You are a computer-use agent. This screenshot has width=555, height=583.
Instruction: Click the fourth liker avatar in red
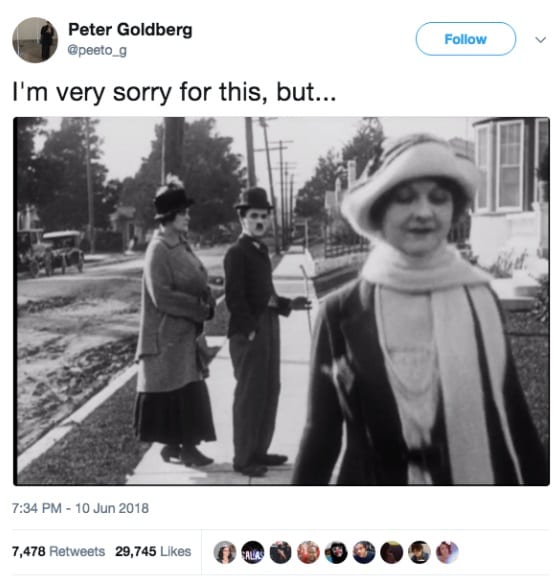pyautogui.click(x=308, y=552)
